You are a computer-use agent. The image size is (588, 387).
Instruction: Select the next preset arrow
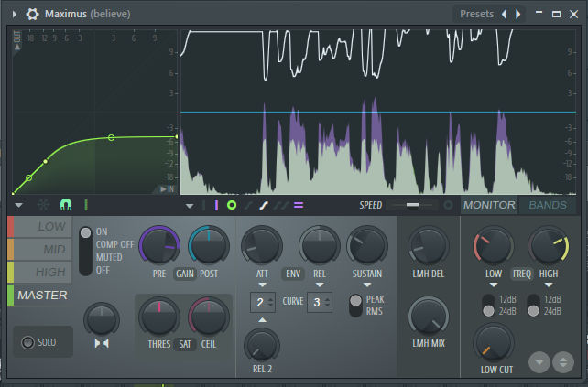[518, 15]
